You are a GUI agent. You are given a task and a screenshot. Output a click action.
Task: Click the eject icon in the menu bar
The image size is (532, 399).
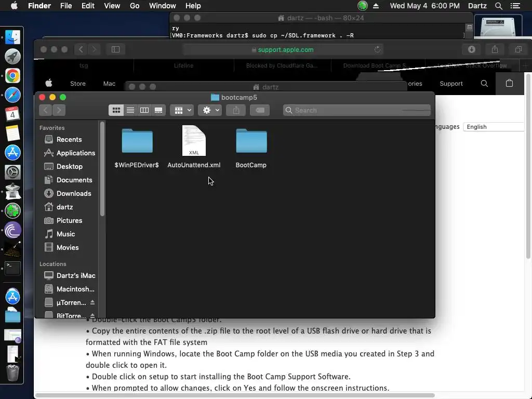376,6
